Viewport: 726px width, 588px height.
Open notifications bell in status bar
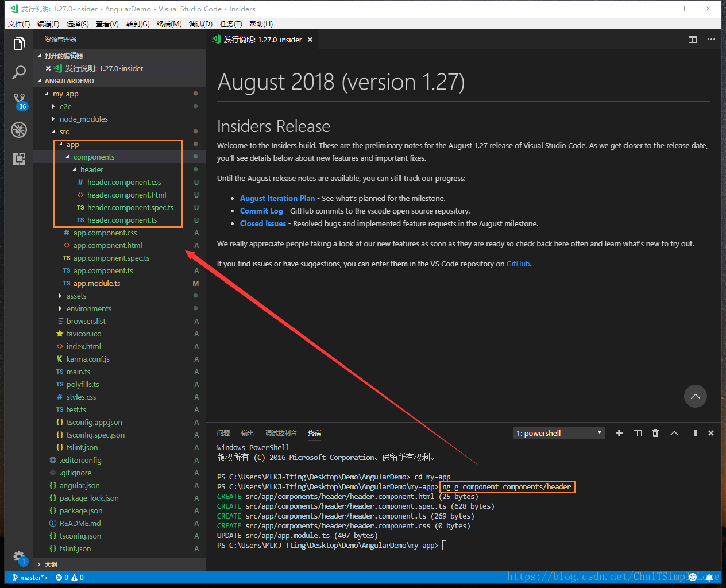[x=709, y=578]
